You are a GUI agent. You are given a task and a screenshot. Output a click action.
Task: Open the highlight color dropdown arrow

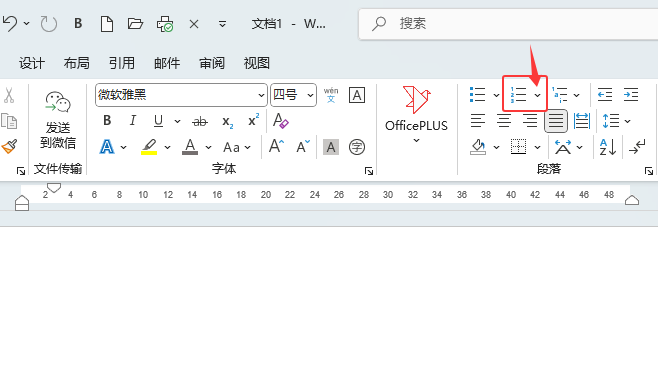(167, 147)
